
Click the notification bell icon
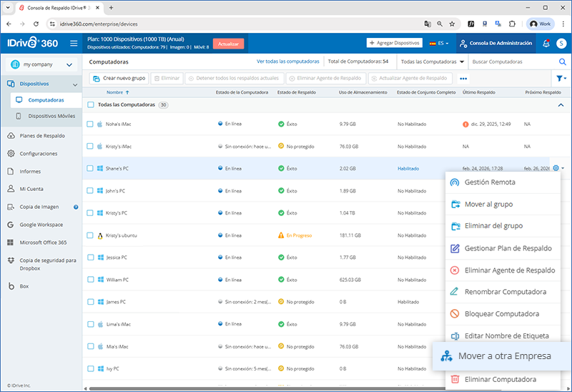(x=546, y=43)
